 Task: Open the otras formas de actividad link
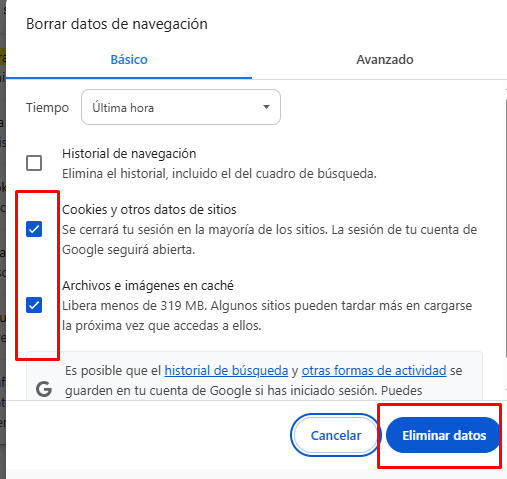click(374, 370)
